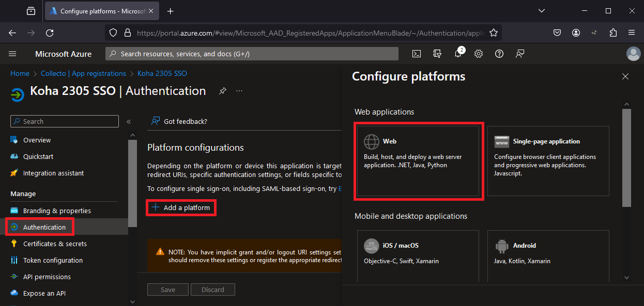Pin the Koha 2305 SSO blade
The width and height of the screenshot is (644, 306).
coord(223,91)
